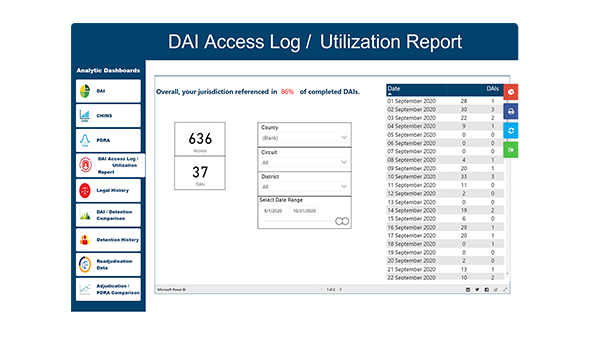Select the 16 September 2020 row
The image size is (590, 360).
pos(445,228)
